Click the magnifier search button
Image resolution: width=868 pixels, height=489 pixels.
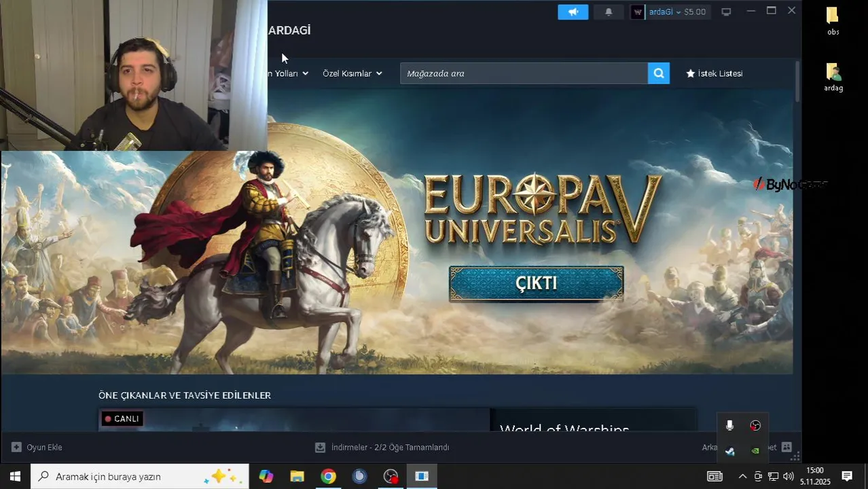pos(659,73)
